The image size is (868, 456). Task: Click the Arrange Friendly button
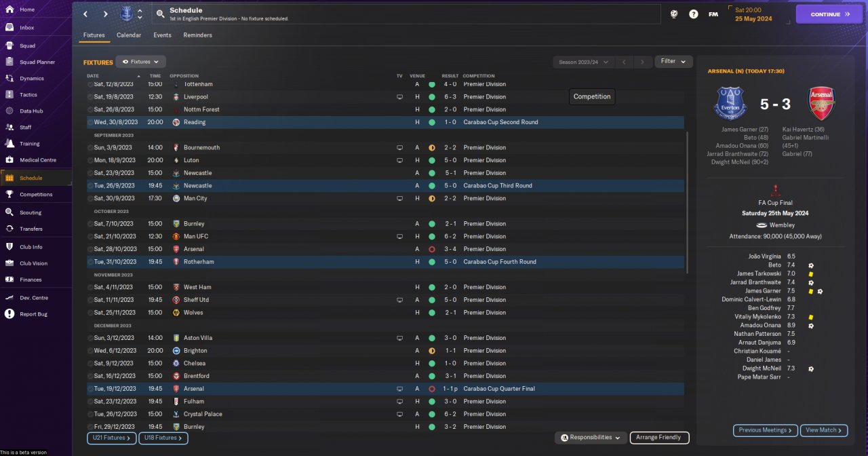[x=660, y=438]
